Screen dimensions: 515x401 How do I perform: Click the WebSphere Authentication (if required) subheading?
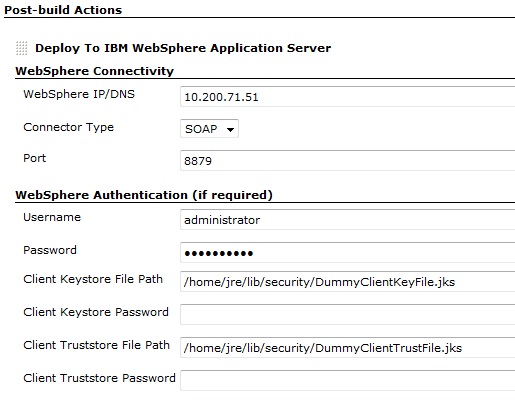point(144,195)
